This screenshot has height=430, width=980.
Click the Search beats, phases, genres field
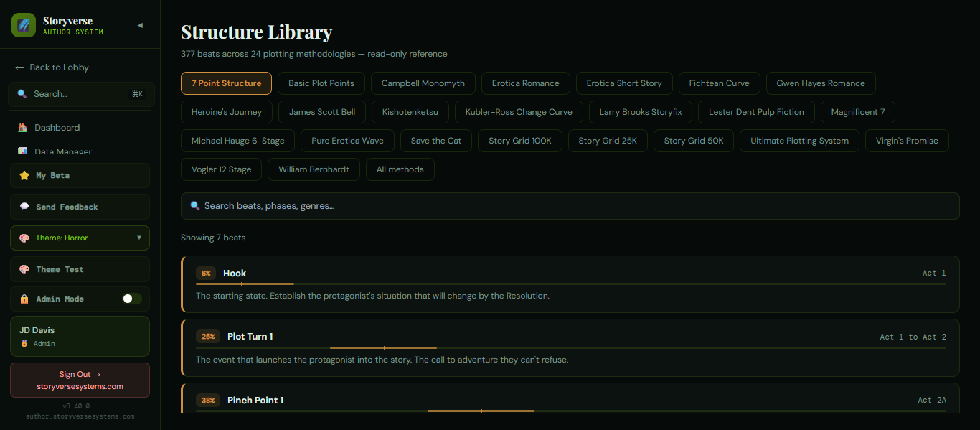tap(570, 206)
